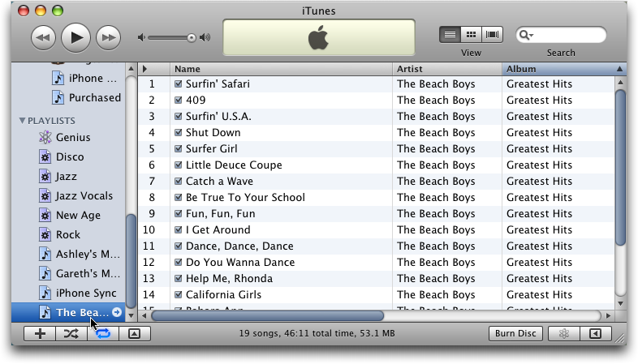This screenshot has height=364, width=638.
Task: Click the Burn Disc button
Action: click(x=515, y=333)
